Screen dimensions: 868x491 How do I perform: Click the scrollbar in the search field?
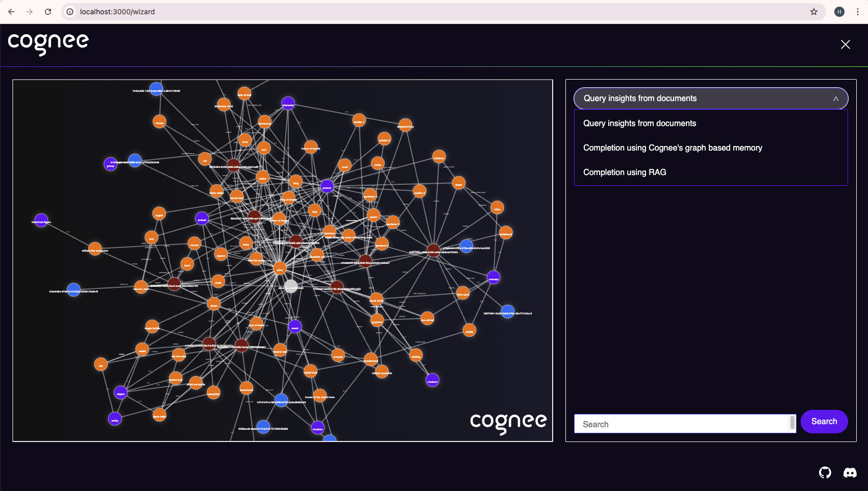(792, 423)
